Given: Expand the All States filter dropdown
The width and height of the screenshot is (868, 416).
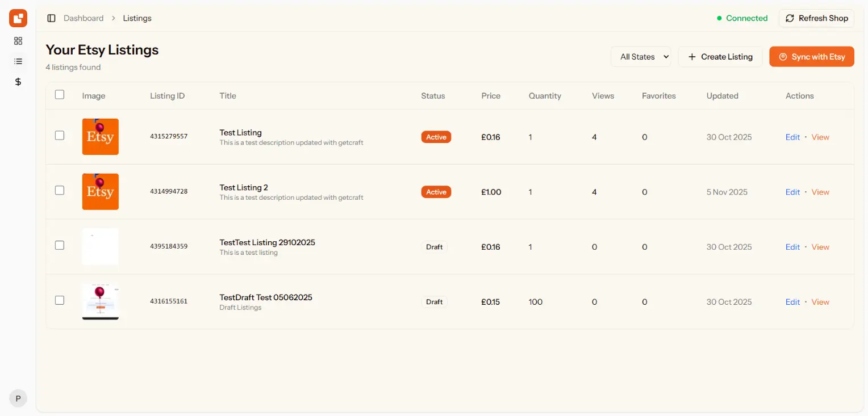Looking at the screenshot, I should 641,57.
